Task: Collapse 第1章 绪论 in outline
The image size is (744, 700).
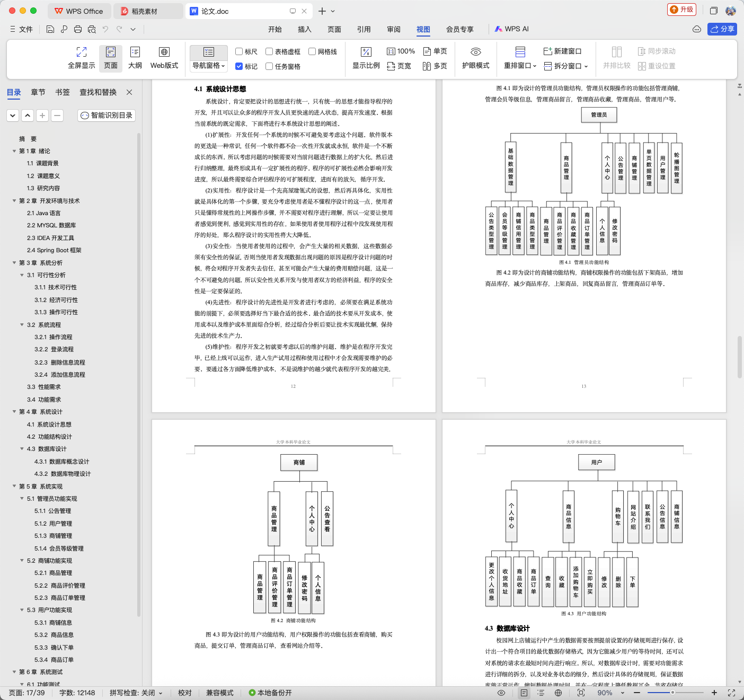Action: (14, 151)
